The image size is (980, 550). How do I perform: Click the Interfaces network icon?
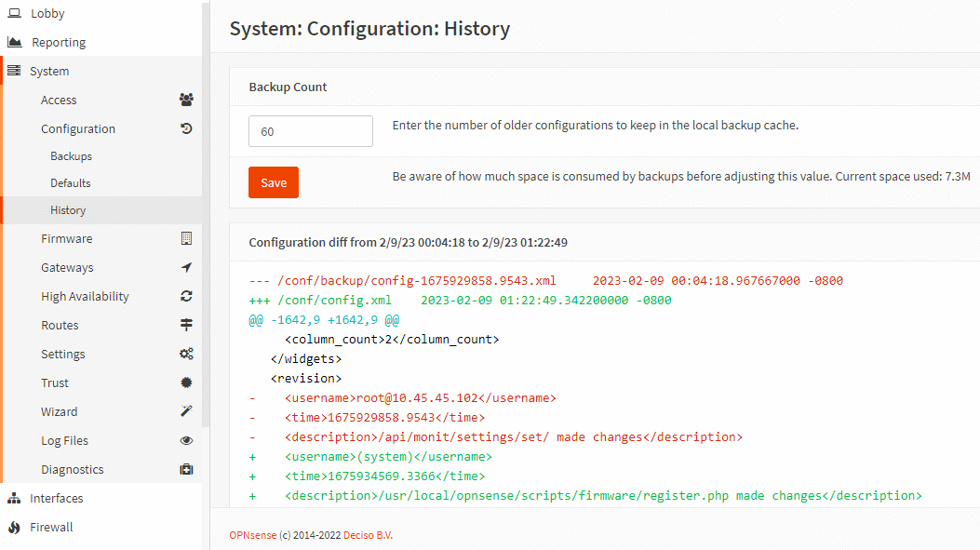(14, 498)
